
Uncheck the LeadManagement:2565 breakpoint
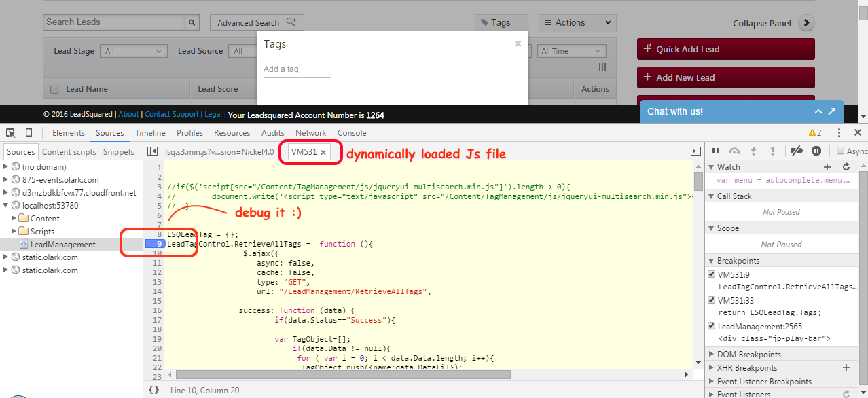(712, 325)
